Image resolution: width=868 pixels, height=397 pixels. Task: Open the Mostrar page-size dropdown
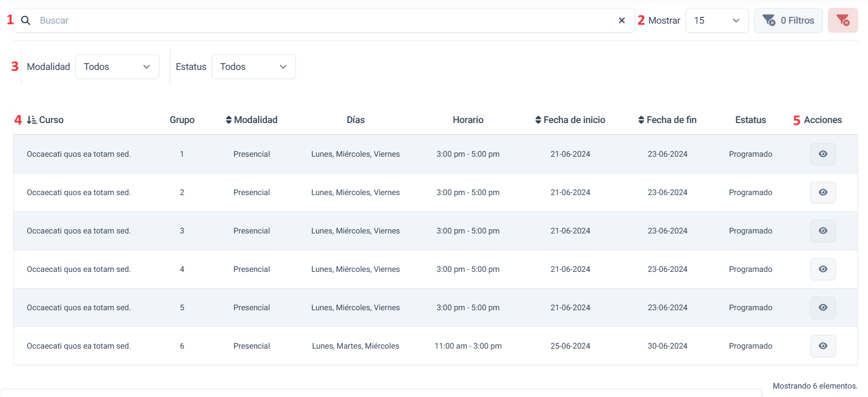717,21
